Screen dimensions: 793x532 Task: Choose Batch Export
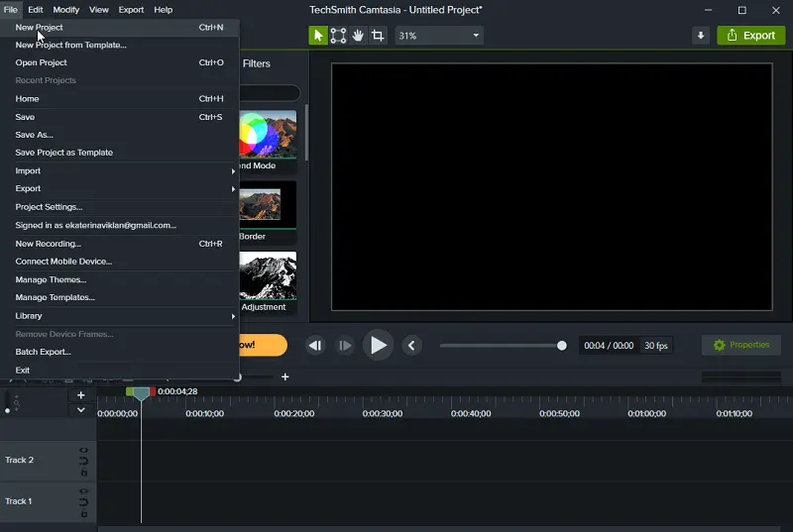[119, 352]
